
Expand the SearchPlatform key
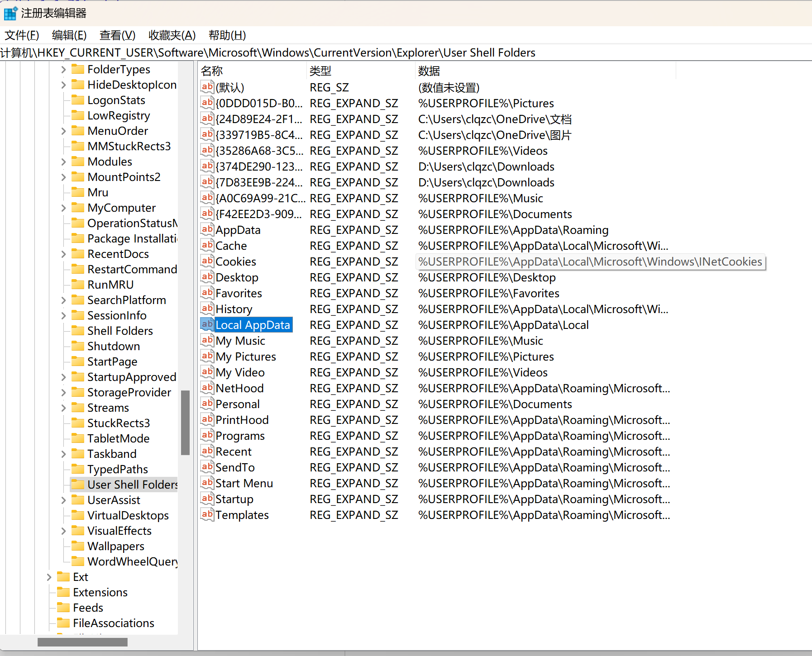pyautogui.click(x=63, y=300)
